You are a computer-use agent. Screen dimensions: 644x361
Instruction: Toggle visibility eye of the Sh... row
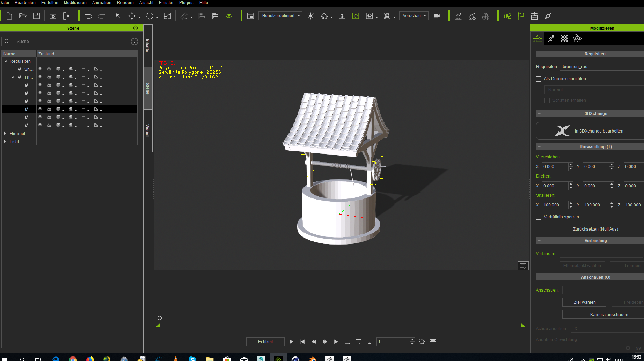tap(40, 69)
